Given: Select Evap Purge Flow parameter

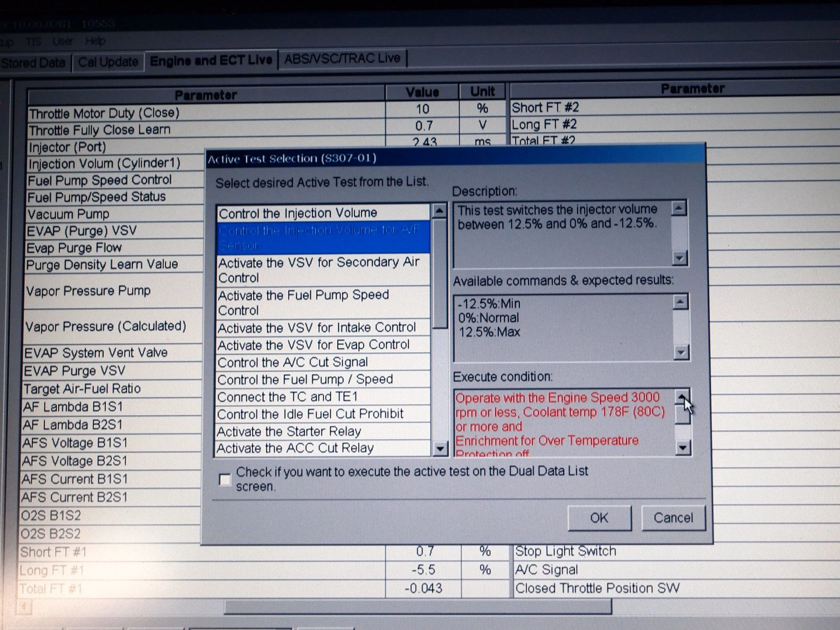Looking at the screenshot, I should coord(114,248).
